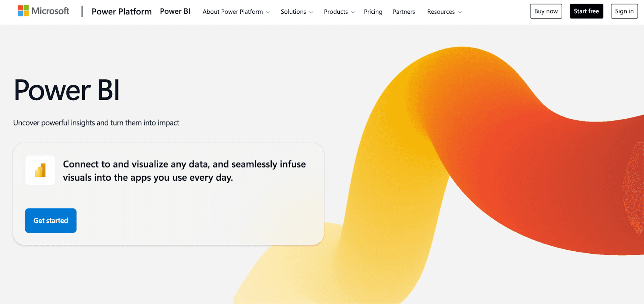Viewport: 644px width, 304px height.
Task: Click the Buy now button
Action: pyautogui.click(x=546, y=11)
